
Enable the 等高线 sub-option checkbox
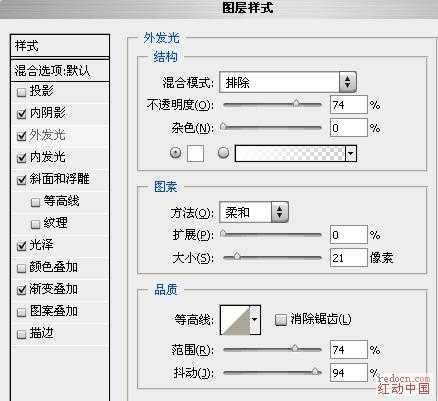(35, 202)
